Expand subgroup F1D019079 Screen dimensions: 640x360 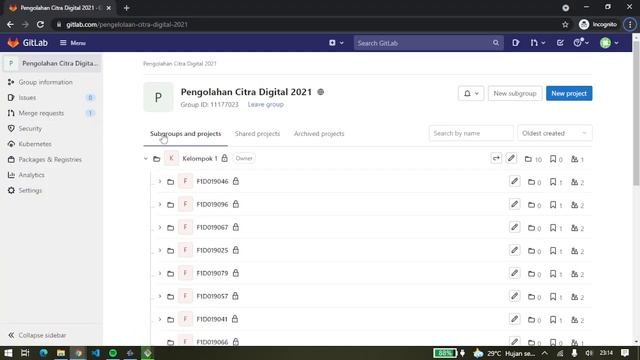(160, 273)
